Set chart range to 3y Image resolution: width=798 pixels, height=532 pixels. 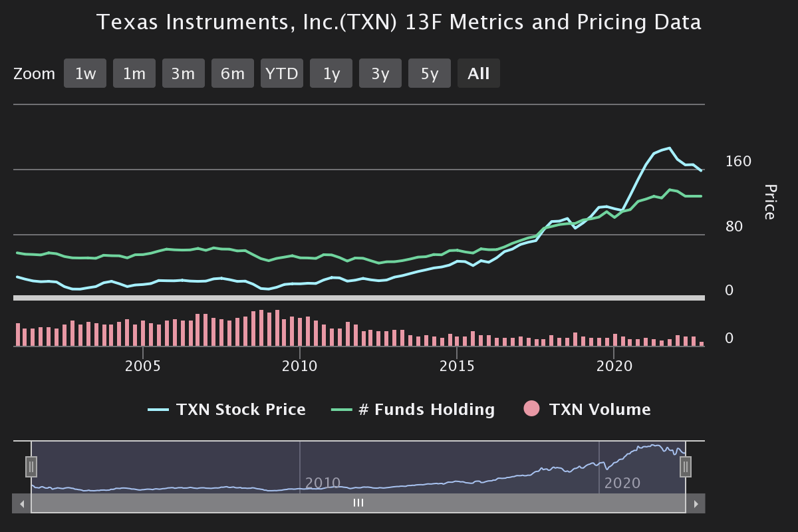coord(380,73)
